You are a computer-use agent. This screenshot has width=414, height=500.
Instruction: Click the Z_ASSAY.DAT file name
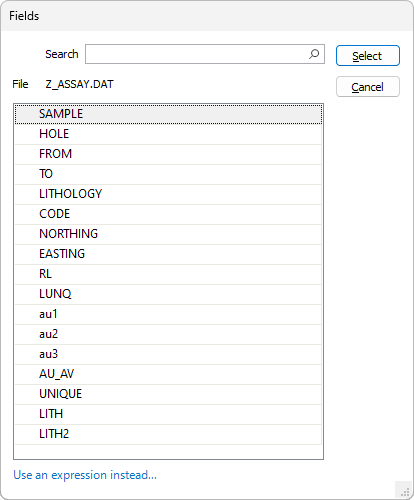[79, 84]
